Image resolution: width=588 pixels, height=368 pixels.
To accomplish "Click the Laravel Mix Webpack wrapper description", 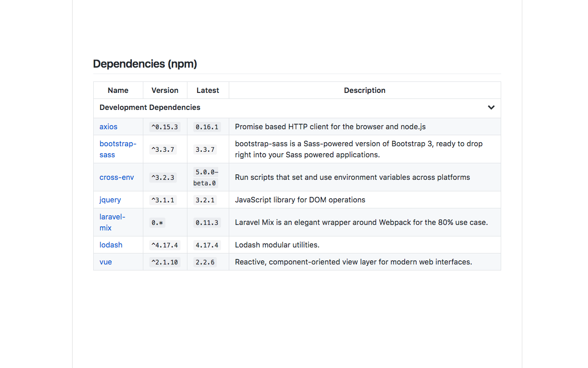I will (362, 222).
